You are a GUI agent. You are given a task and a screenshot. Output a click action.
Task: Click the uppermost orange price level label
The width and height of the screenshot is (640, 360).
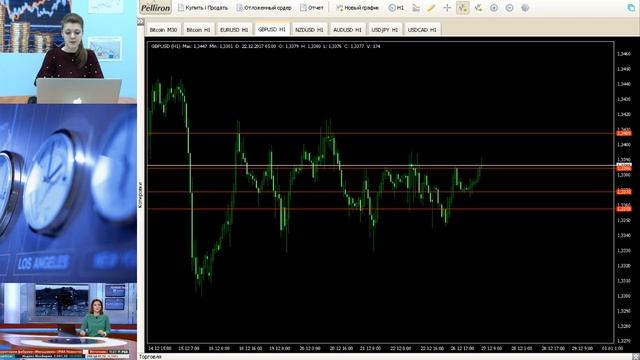624,133
